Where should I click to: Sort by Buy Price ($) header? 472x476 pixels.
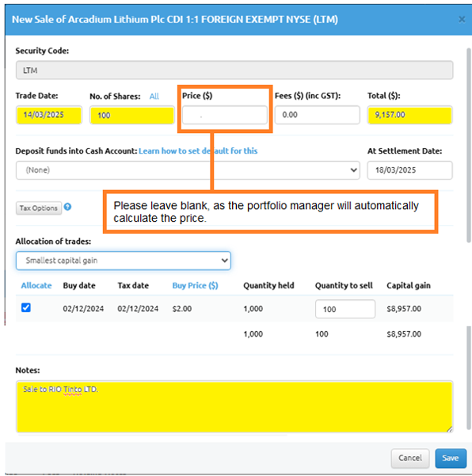(x=195, y=286)
